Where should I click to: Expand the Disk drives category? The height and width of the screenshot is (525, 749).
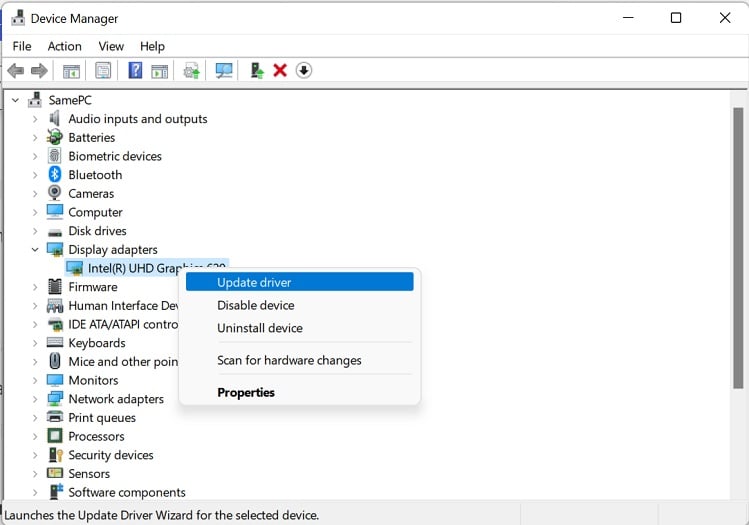point(35,231)
